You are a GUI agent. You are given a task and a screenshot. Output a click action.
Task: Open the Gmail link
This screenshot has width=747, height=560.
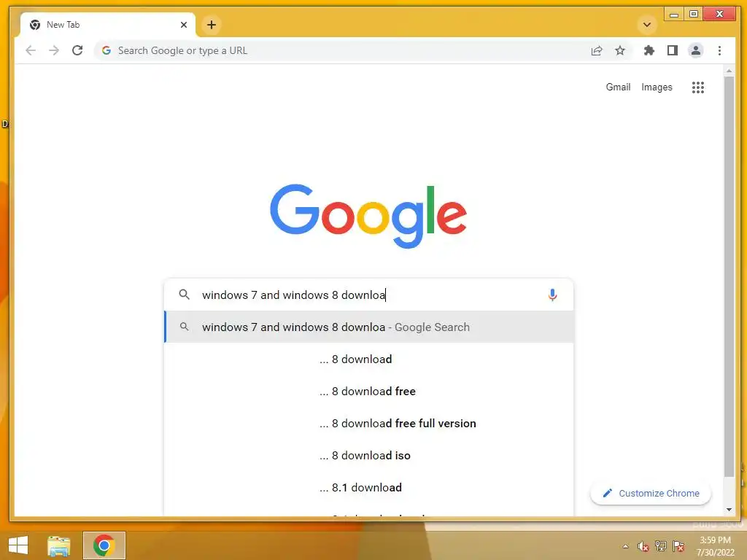point(618,87)
